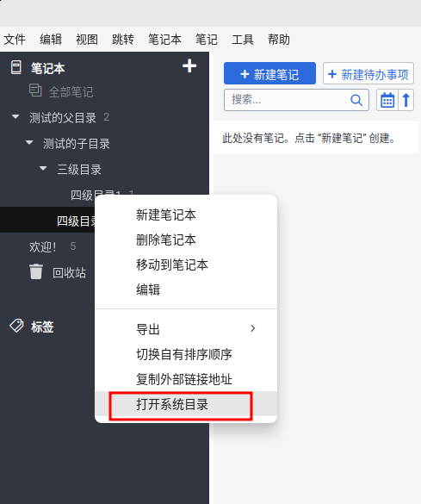Screen dimensions: 421x504
Task: Click the tag icon next to 标签
Action: point(16,326)
